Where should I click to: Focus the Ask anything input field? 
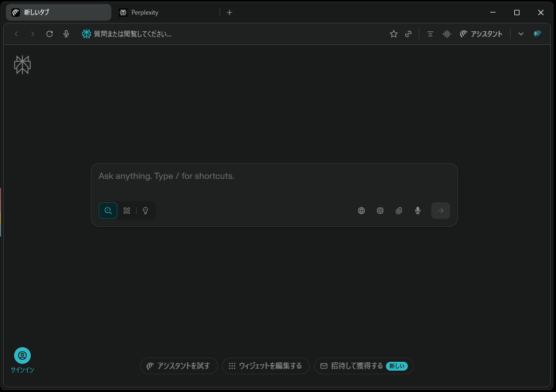[x=273, y=176]
